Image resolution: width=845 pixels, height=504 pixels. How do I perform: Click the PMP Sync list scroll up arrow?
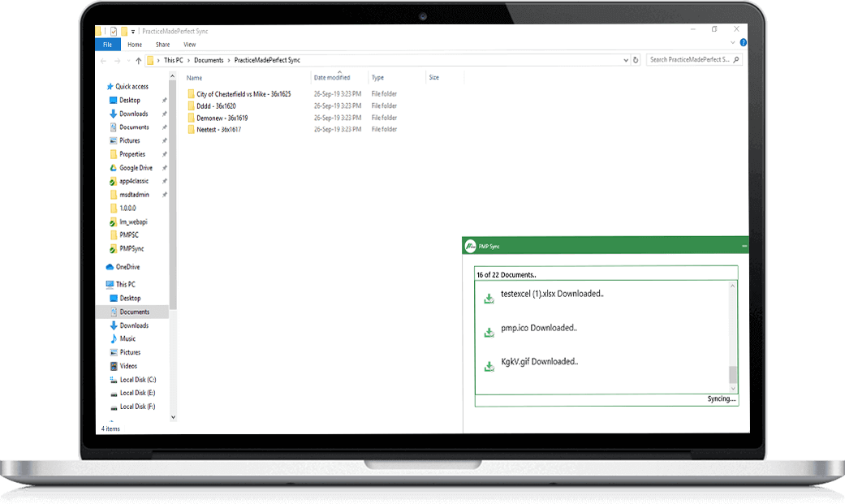(732, 286)
